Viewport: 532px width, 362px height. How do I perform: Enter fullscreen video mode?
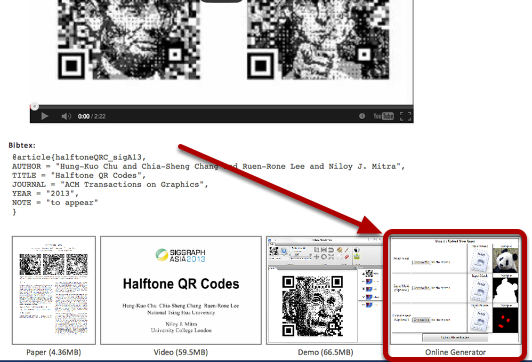405,116
